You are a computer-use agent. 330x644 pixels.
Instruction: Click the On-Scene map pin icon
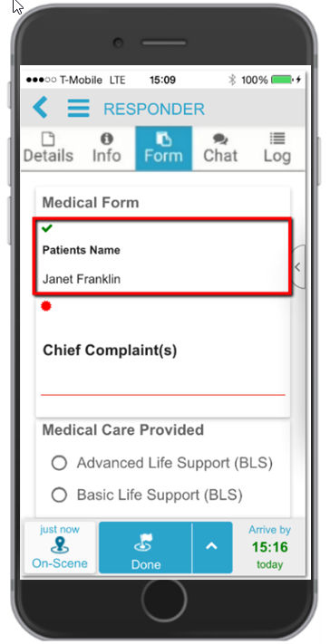tap(60, 546)
